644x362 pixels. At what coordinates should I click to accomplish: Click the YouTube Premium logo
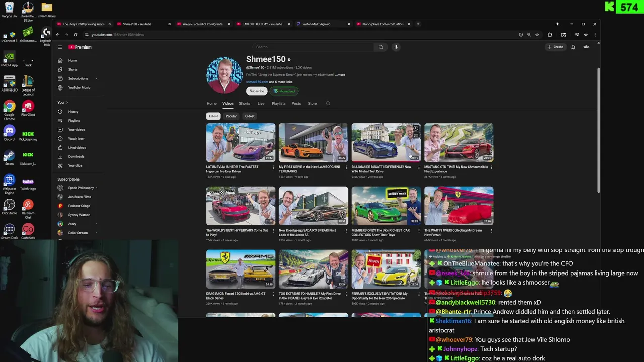80,47
